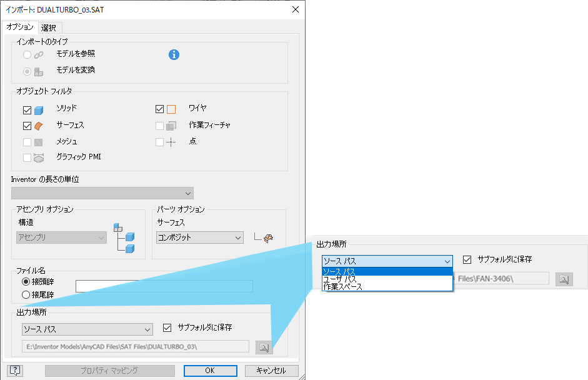This screenshot has width=588, height=380.
Task: Uncheck the サーフェス checkbox
Action: pos(27,126)
